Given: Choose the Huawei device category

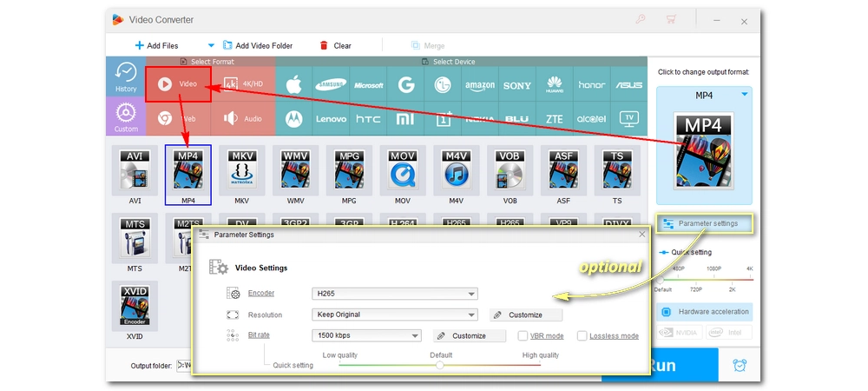Looking at the screenshot, I should click(554, 85).
